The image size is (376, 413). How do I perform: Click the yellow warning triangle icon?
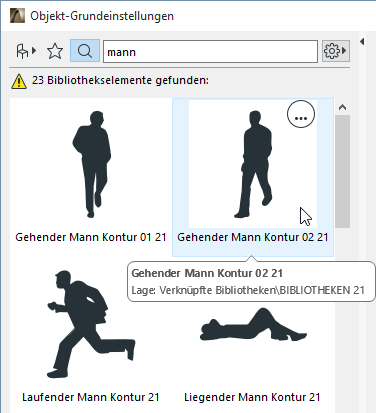(19, 81)
